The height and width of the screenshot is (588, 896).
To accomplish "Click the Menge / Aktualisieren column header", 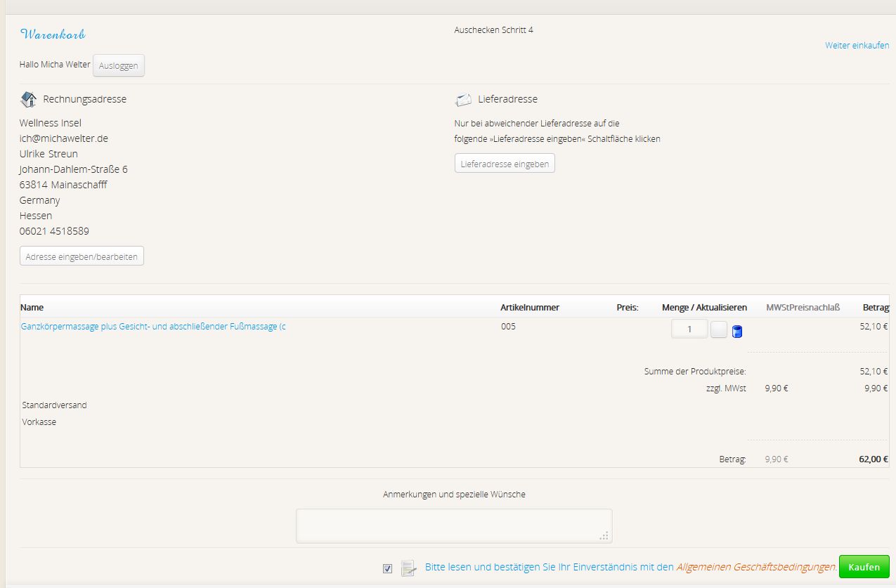I will [704, 308].
